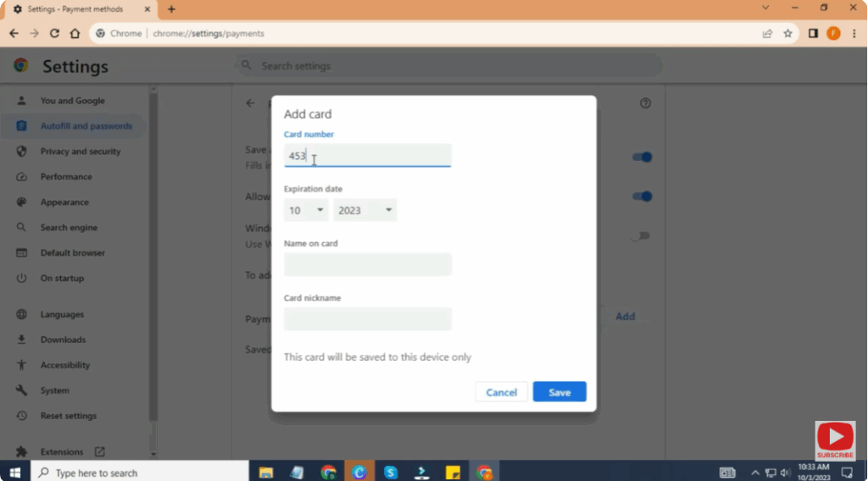Open the Home page icon
The width and height of the screenshot is (868, 481).
point(75,33)
